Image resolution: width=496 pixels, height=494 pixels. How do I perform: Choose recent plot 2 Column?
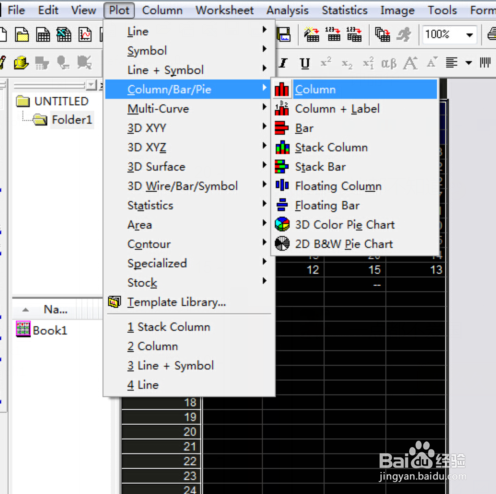[189, 346]
